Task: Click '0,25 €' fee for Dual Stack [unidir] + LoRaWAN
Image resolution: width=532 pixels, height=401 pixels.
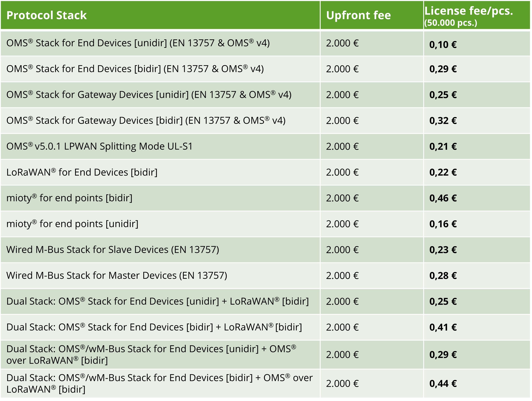Action: click(443, 301)
